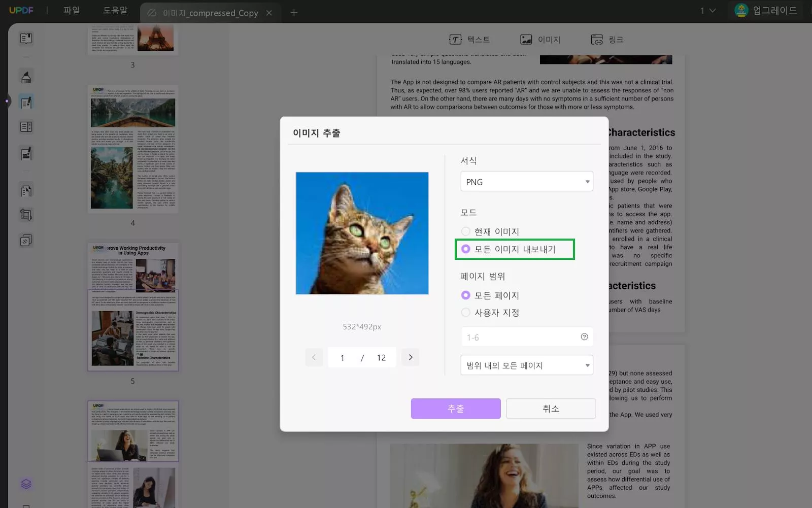This screenshot has height=508, width=812.
Task: Choose 사용자 지정 page range
Action: (490, 313)
